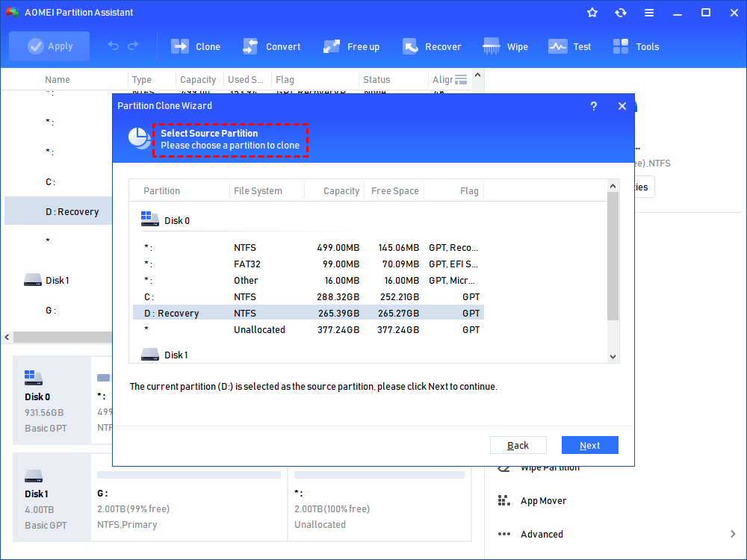Click the Back button in wizard
This screenshot has height=560, width=747.
point(518,445)
